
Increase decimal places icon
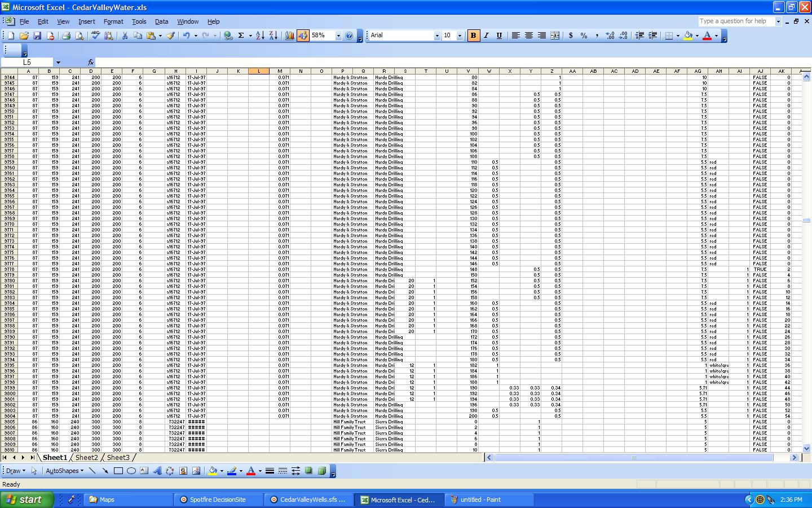(x=610, y=36)
